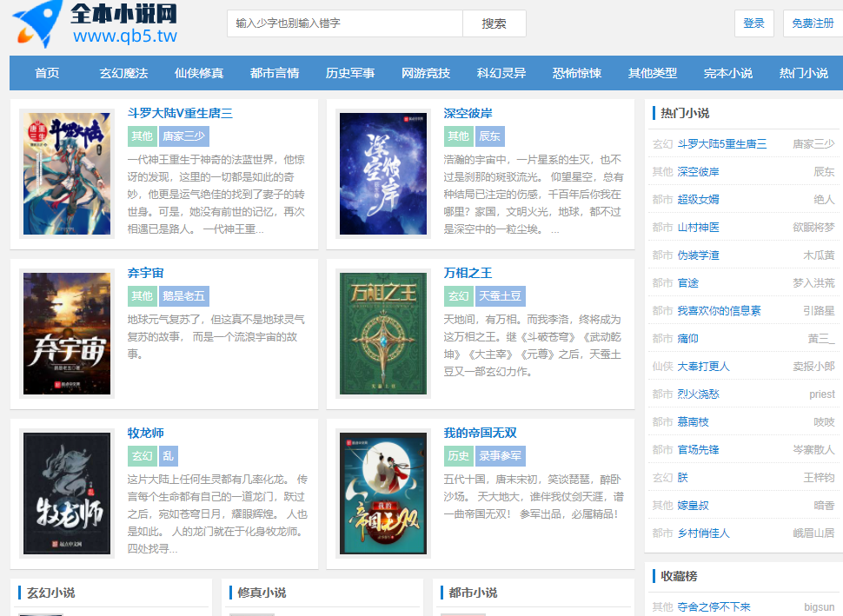
Task: Open the 仙侠修真 category
Action: click(x=199, y=73)
